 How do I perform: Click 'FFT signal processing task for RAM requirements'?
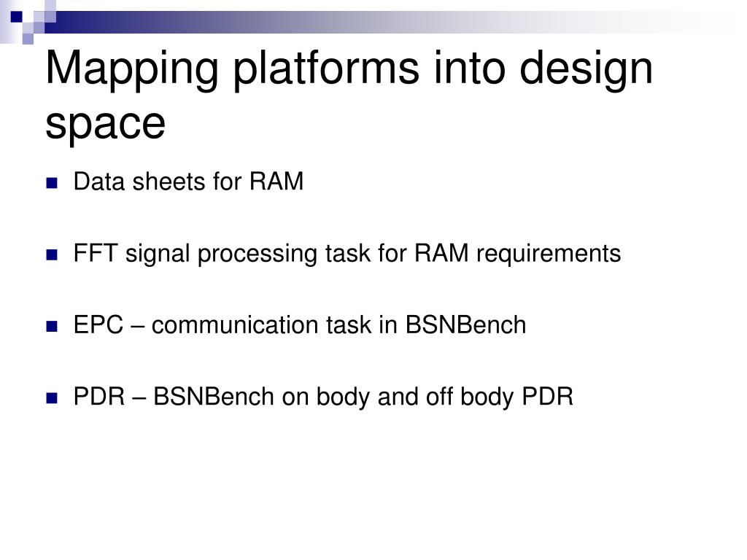[347, 253]
